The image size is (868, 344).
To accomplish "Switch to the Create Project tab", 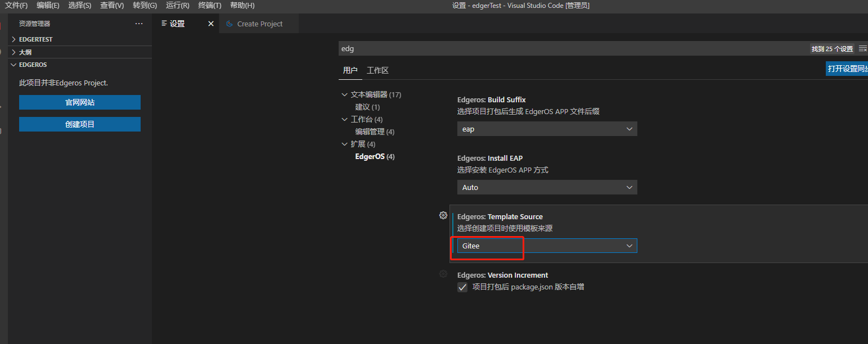I will coord(259,24).
